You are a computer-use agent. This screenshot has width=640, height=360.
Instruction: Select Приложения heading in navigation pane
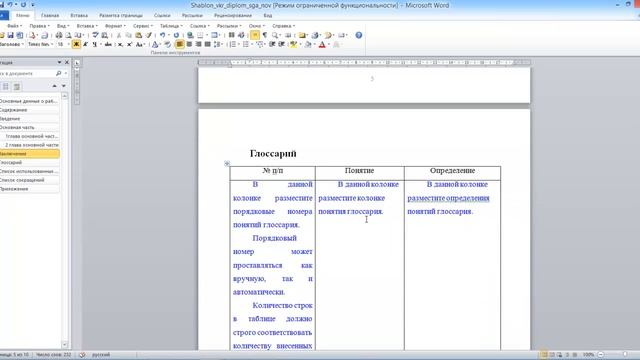(x=29, y=189)
